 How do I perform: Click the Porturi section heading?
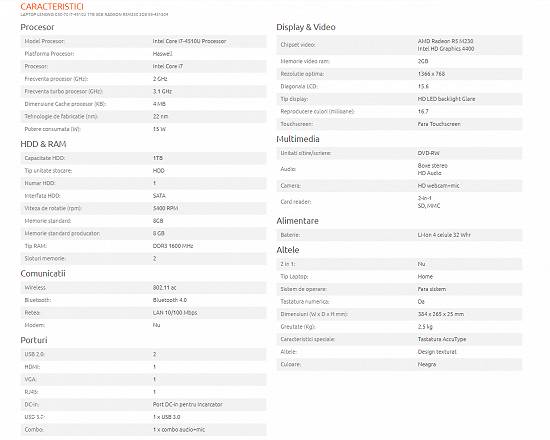[x=34, y=340]
